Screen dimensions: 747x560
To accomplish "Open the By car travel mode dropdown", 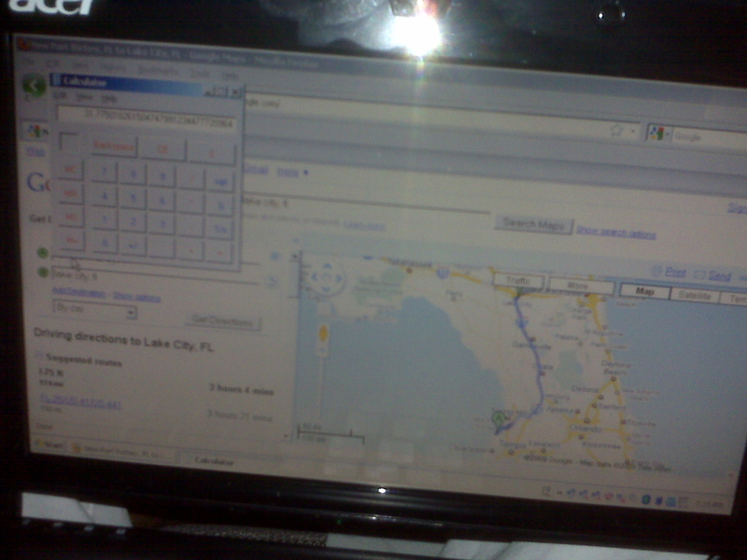I will [94, 310].
